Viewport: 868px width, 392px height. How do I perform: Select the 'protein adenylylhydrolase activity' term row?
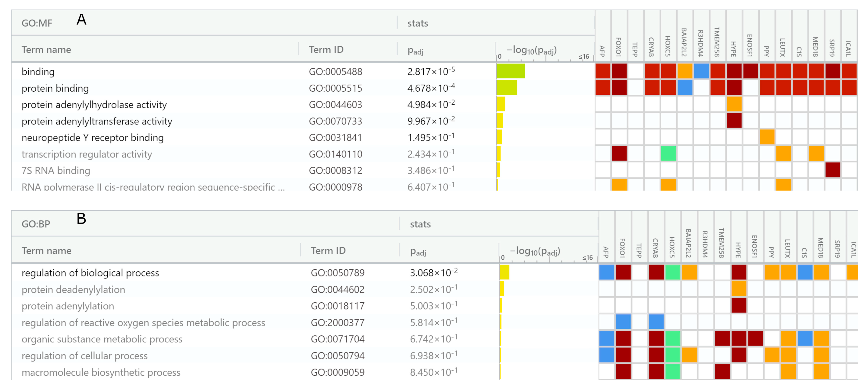94,105
